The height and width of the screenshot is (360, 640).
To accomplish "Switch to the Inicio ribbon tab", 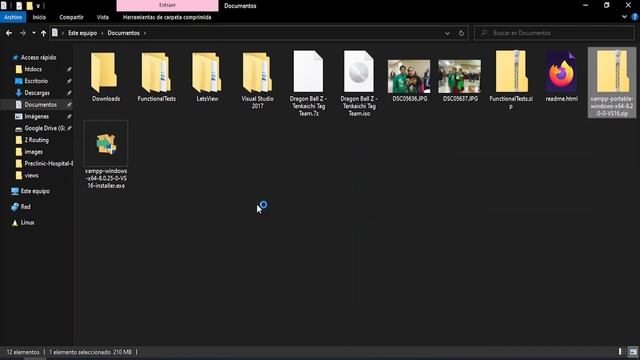I will click(x=39, y=17).
